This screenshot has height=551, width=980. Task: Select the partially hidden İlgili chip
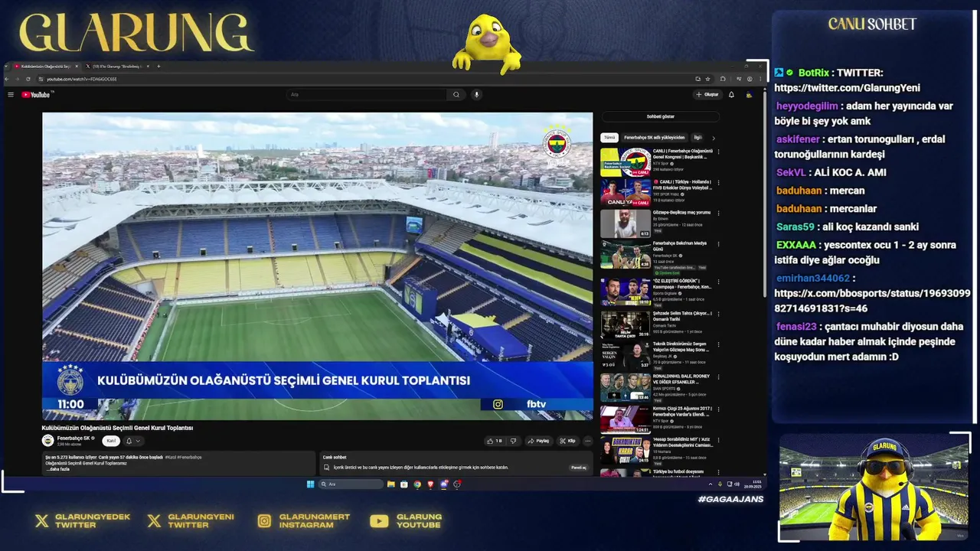click(697, 138)
